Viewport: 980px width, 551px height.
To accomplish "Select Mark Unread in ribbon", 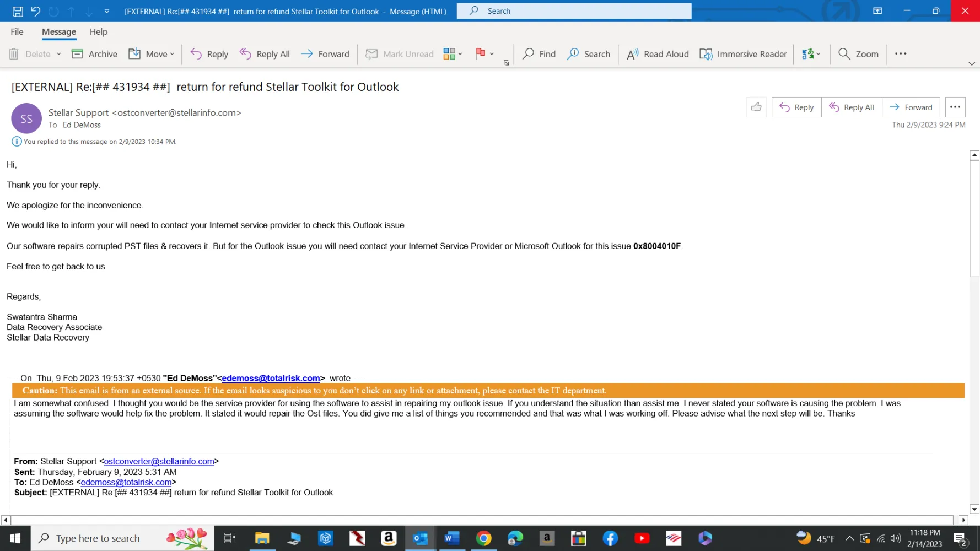I will tap(400, 53).
